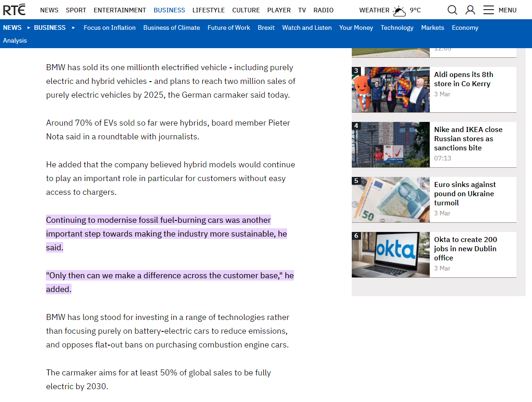Open Focus on Inflation

click(110, 28)
